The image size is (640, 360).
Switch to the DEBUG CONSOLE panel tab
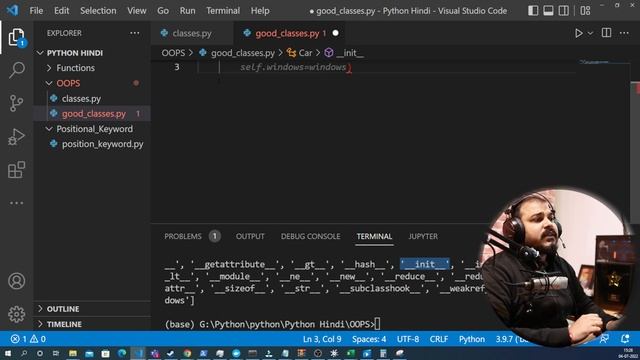[310, 236]
